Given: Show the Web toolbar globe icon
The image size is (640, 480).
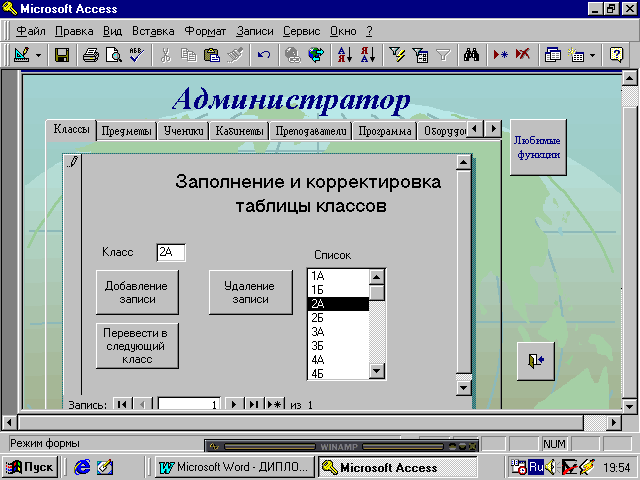Looking at the screenshot, I should (316, 55).
